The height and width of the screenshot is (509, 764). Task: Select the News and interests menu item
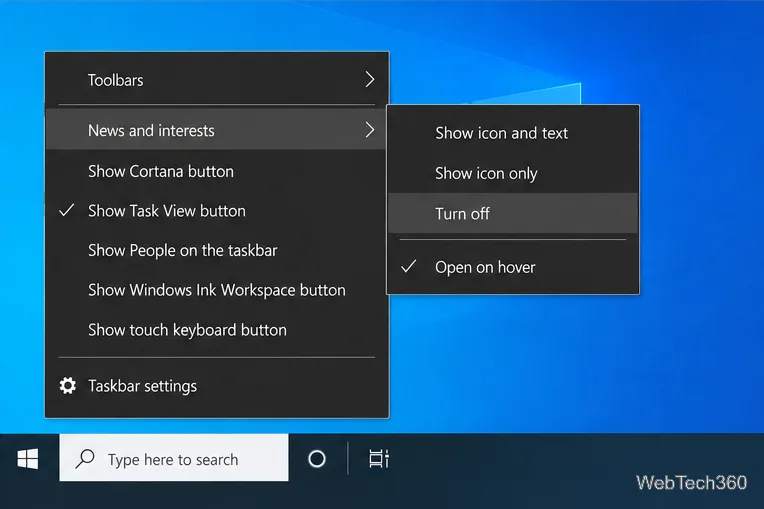[217, 129]
